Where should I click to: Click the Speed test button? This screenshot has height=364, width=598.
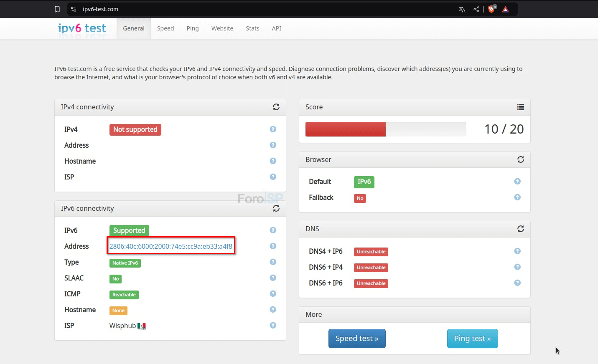click(357, 339)
